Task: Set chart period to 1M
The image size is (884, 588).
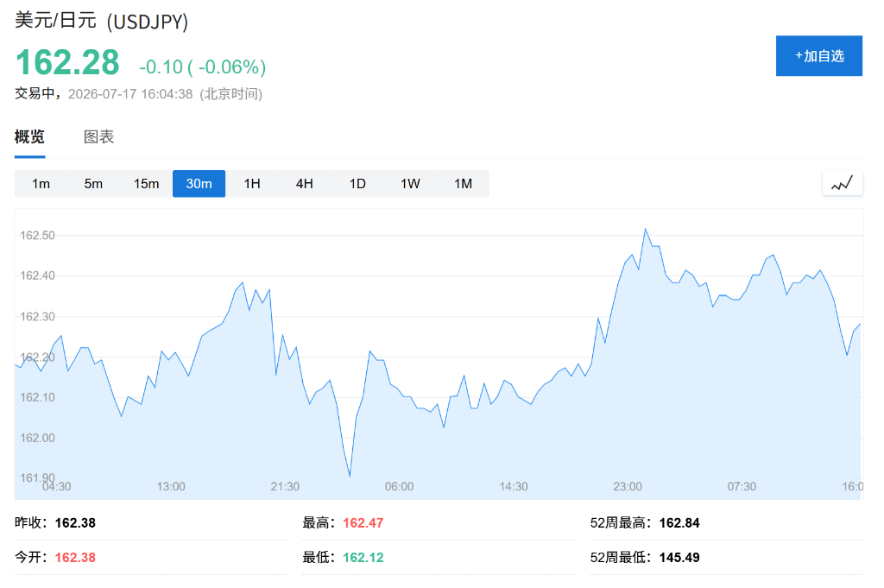Action: pyautogui.click(x=463, y=184)
